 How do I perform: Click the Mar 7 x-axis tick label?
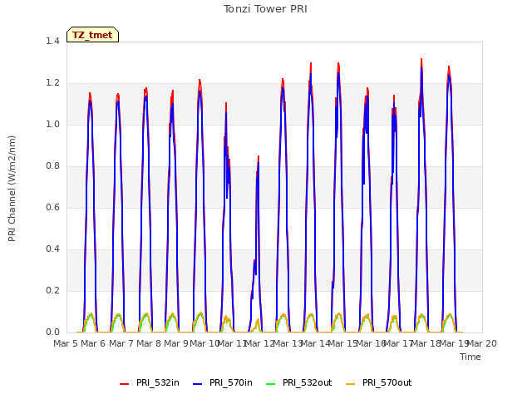[121, 343]
